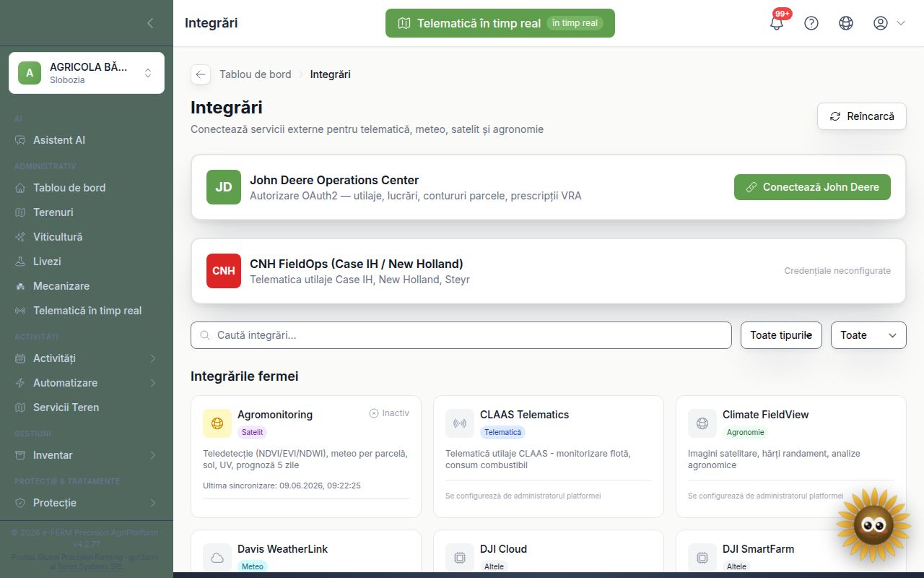924x578 pixels.
Task: Click the Conectează John Deere button
Action: tap(812, 187)
